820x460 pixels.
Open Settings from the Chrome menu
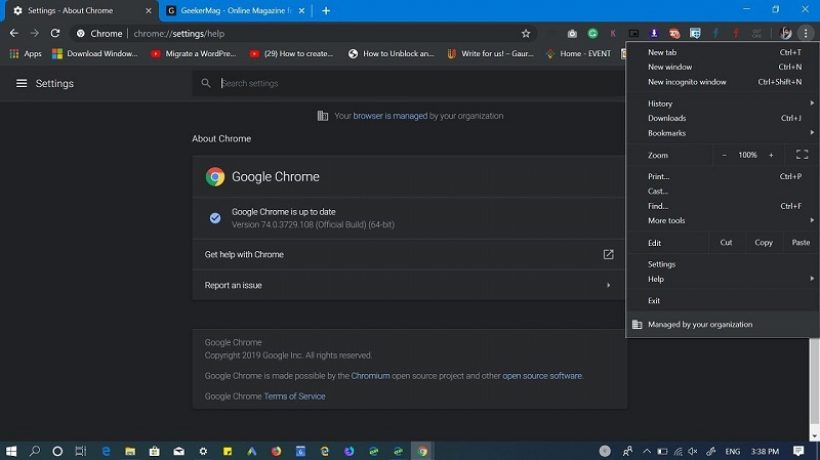(x=724, y=264)
